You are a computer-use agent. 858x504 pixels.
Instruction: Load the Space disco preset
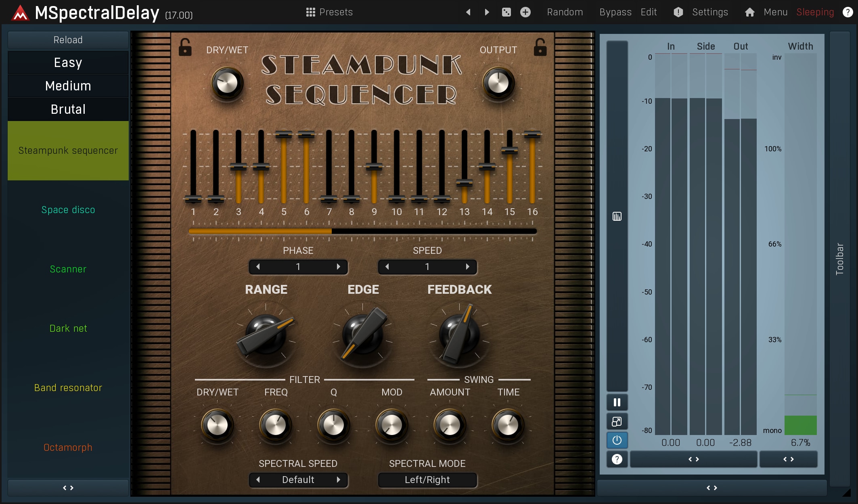pos(68,210)
